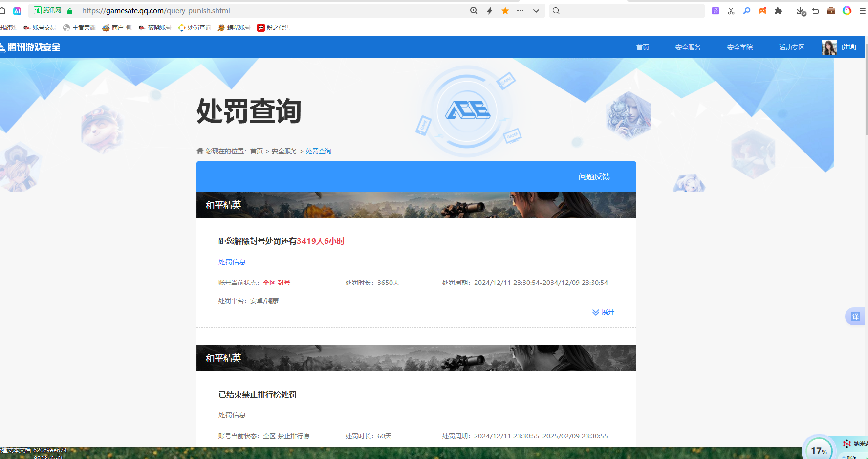Click the scissors screenshot tool icon
This screenshot has width=868, height=459.
tap(731, 11)
